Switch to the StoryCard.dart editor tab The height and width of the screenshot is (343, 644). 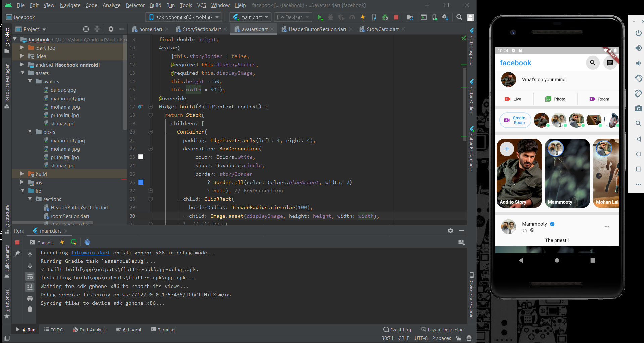point(382,29)
